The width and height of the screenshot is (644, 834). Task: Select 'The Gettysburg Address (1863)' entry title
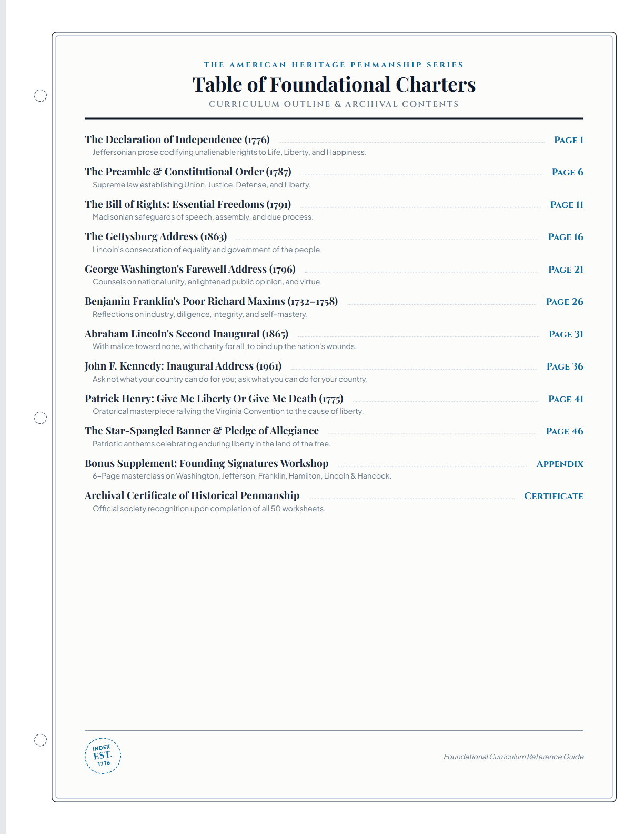(156, 236)
